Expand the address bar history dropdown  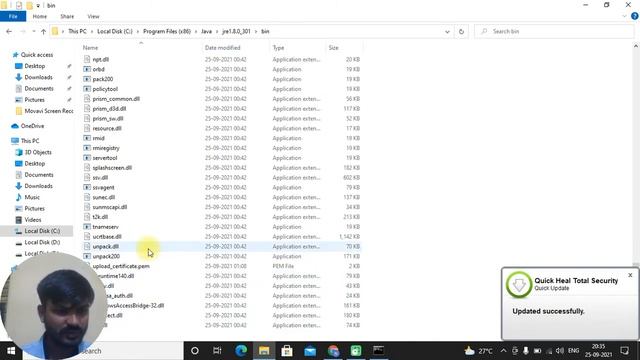[x=447, y=31]
